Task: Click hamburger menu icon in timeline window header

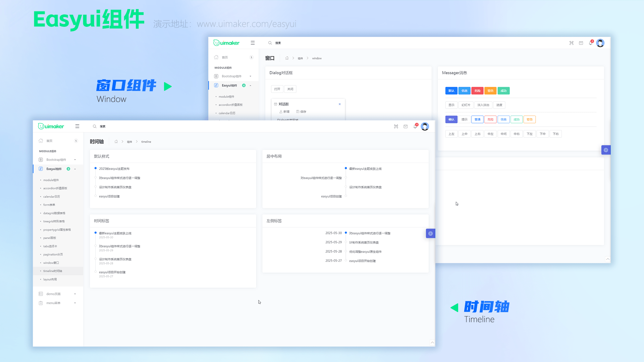Action: tap(77, 126)
